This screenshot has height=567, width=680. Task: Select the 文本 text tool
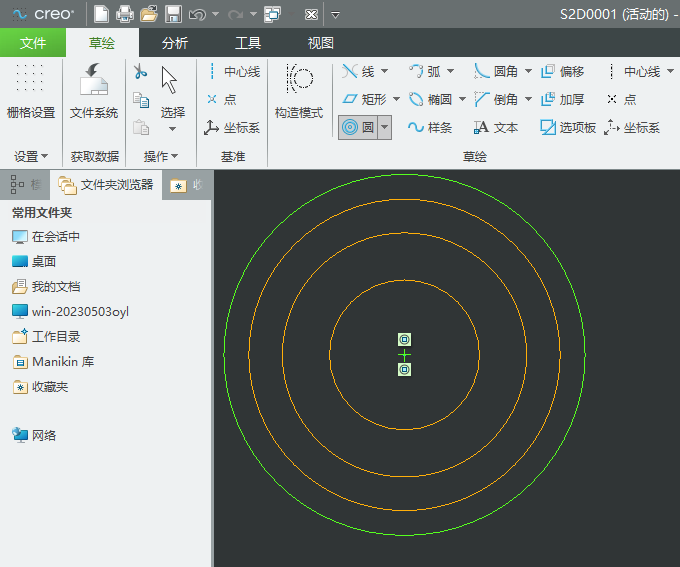point(496,128)
